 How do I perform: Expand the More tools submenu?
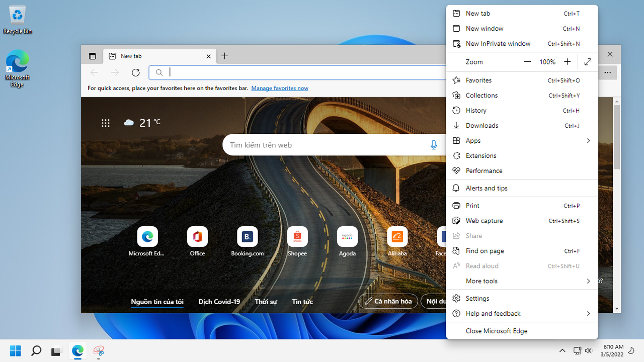[x=522, y=281]
